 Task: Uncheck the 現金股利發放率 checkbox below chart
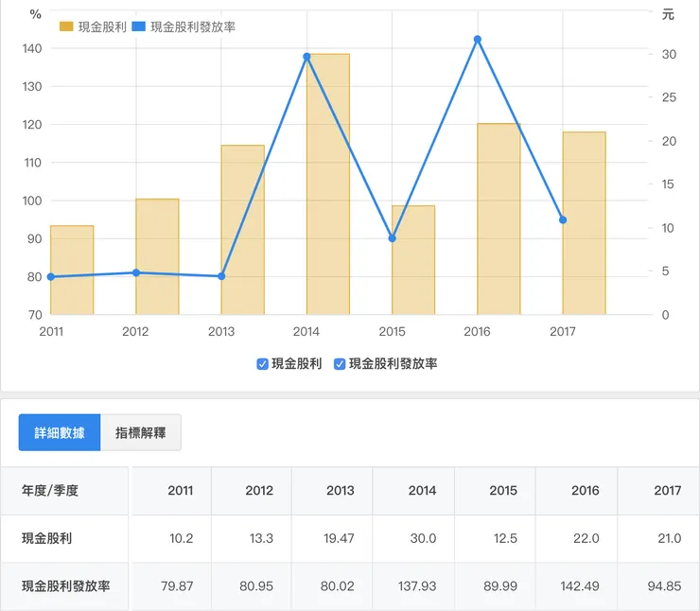(340, 364)
